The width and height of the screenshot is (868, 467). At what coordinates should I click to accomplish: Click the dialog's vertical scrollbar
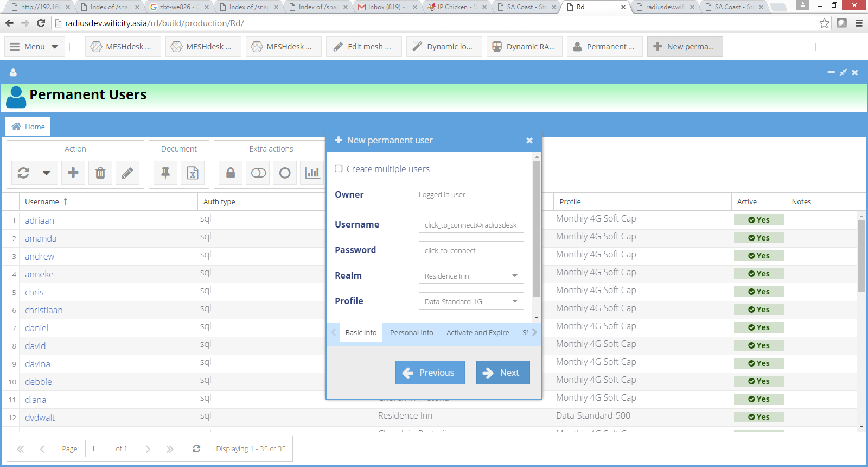(x=537, y=228)
